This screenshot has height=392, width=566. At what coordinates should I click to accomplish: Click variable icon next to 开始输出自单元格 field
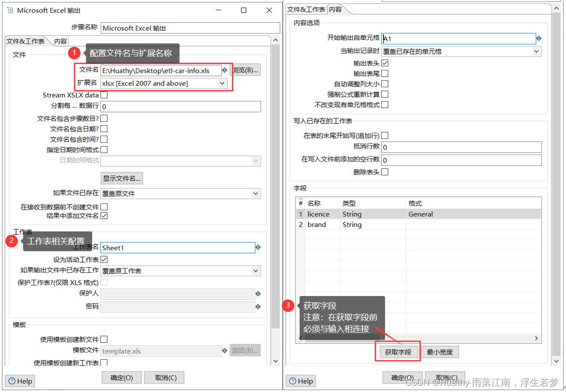pyautogui.click(x=539, y=38)
